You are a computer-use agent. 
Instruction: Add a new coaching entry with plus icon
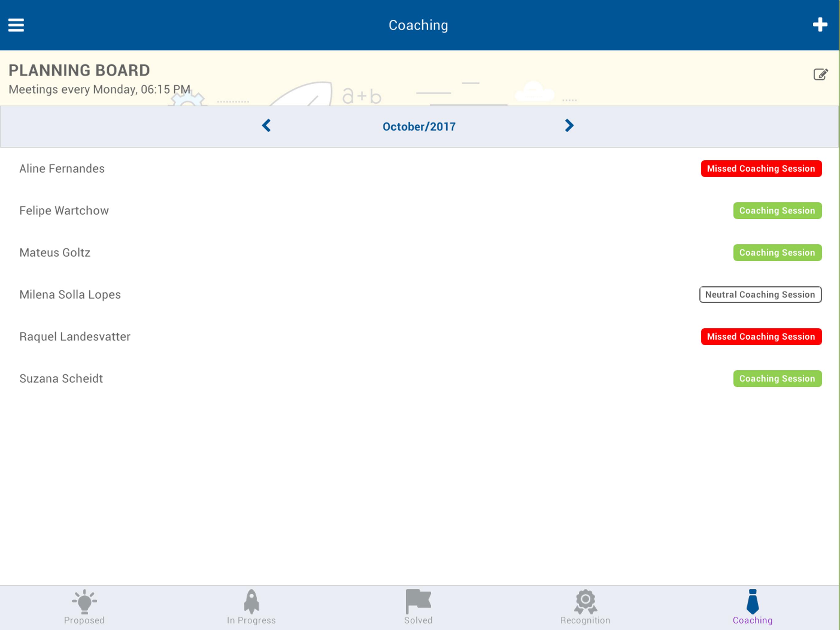point(820,25)
